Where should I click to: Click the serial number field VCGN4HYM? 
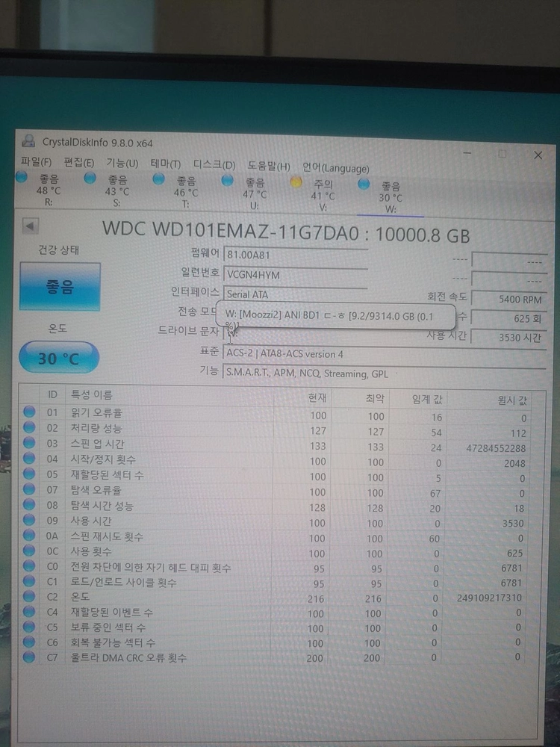tap(295, 274)
